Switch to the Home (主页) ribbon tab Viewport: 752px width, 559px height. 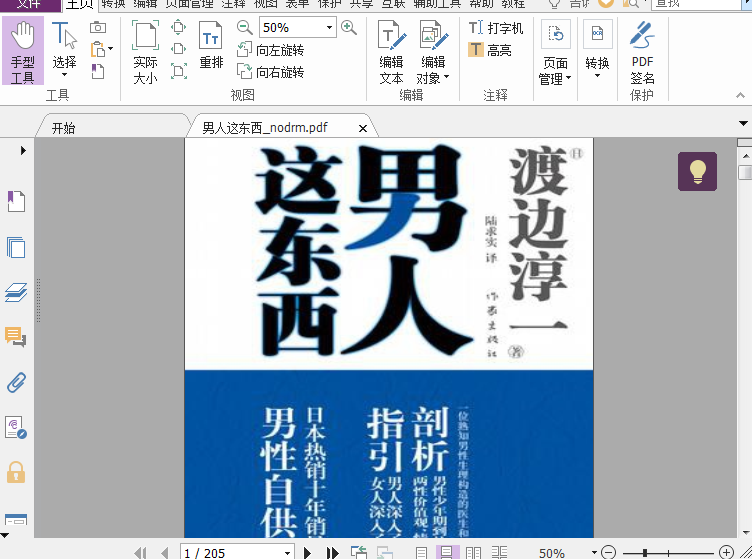(80, 5)
